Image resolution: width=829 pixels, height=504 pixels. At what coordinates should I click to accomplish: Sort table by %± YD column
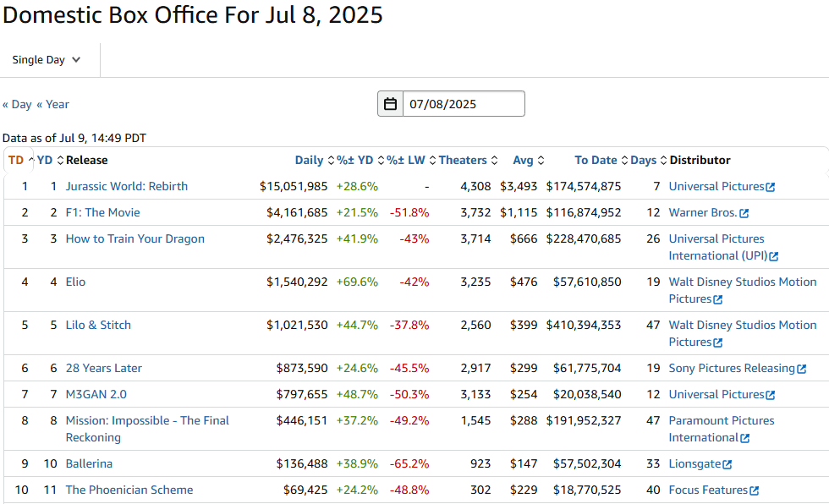pos(360,160)
